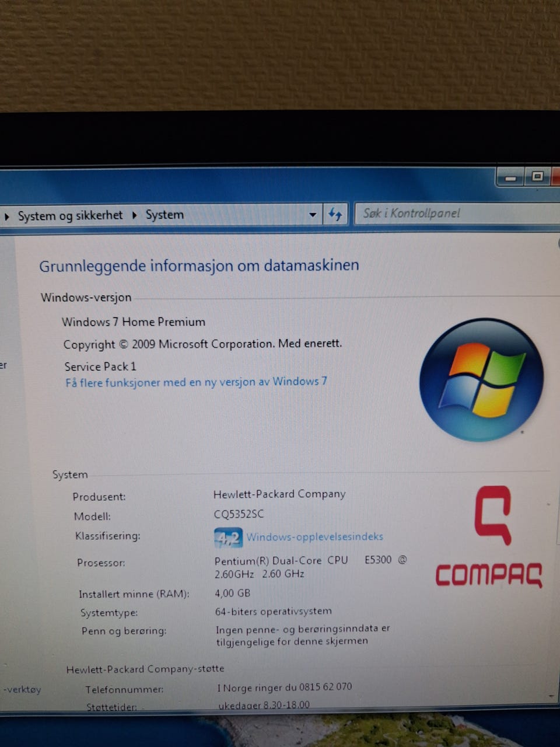
Task: Click the 4,00 GB RAM value
Action: (232, 593)
